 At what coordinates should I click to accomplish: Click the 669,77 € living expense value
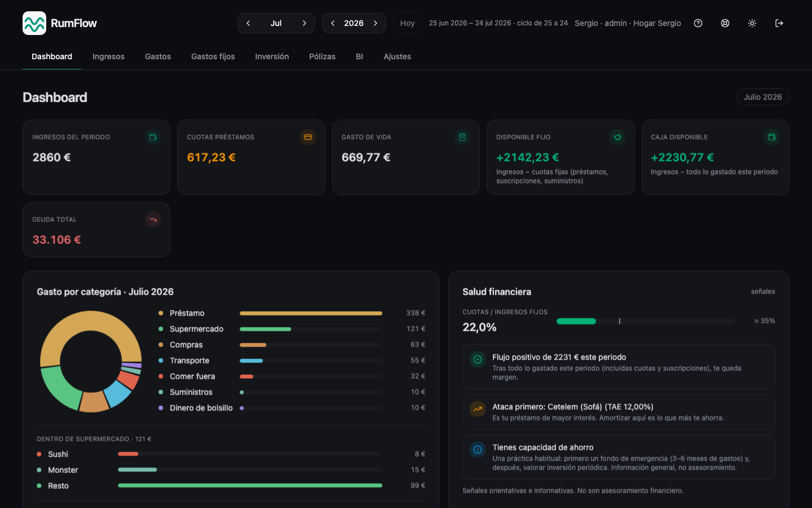click(x=366, y=157)
